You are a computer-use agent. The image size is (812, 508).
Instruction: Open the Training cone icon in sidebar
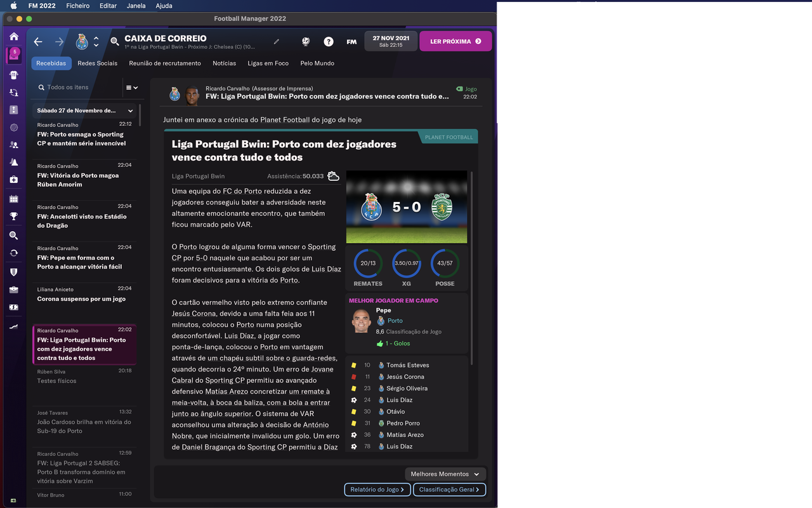(x=14, y=163)
